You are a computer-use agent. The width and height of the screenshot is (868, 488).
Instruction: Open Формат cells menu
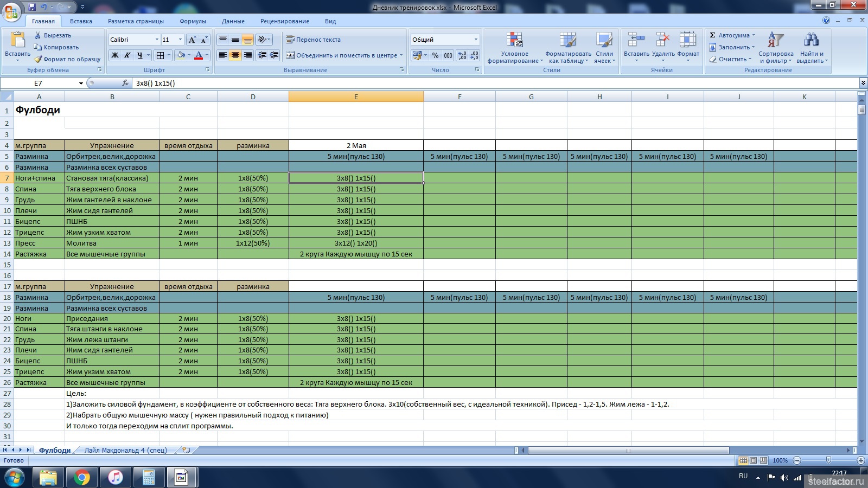coord(688,48)
